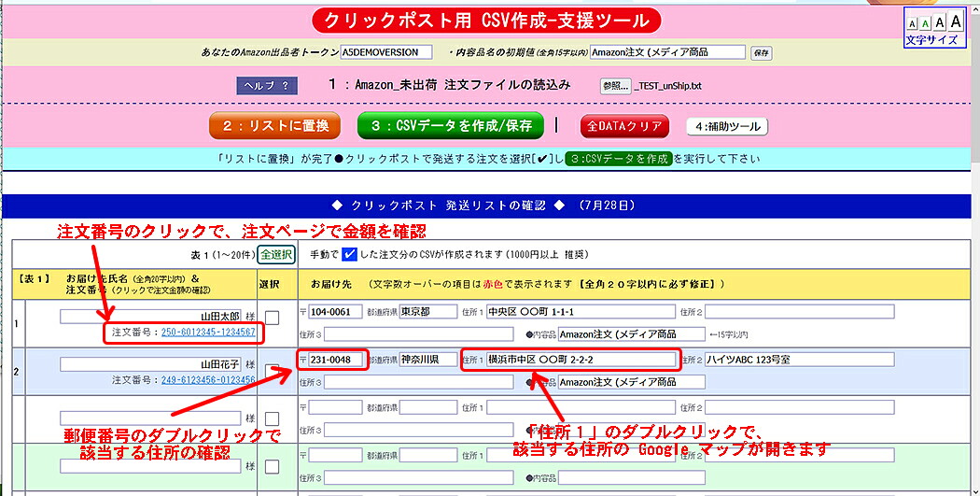
Task: Run step 2:リストに置換
Action: 275,126
